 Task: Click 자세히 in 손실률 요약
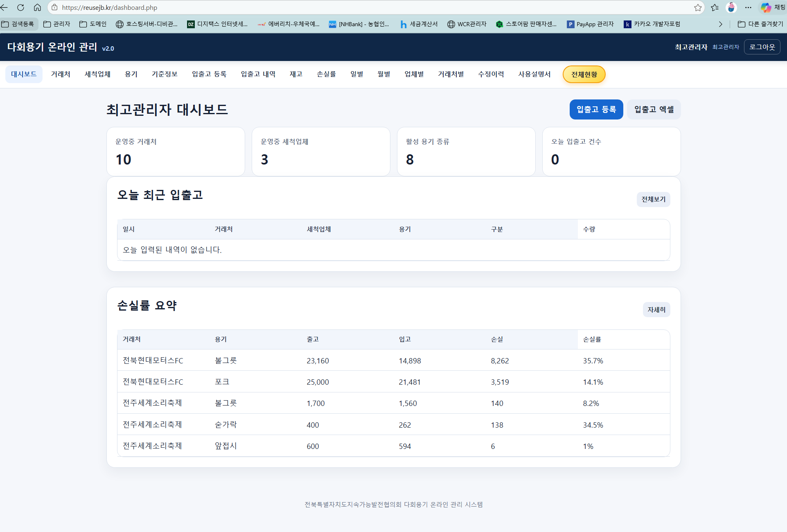(x=656, y=310)
